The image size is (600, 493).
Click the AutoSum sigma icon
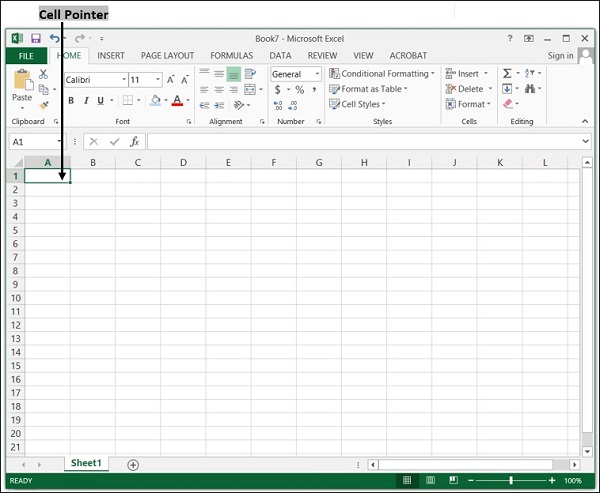click(x=507, y=73)
